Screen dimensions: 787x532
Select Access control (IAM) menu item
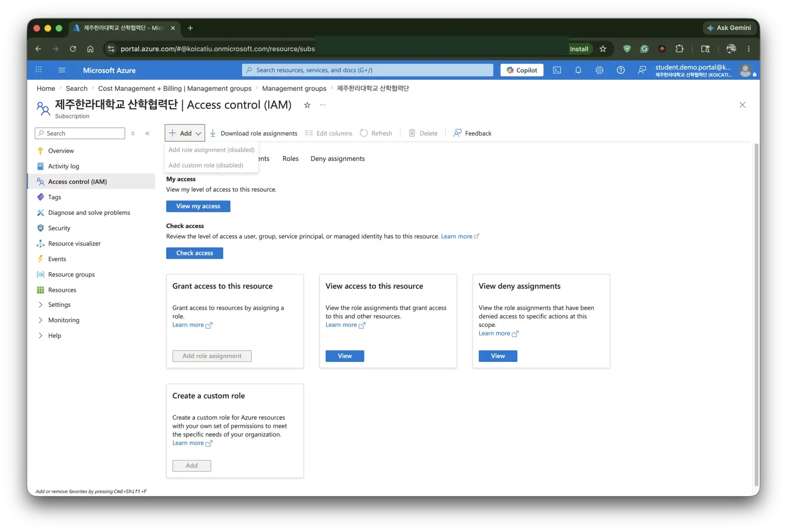tap(91, 181)
